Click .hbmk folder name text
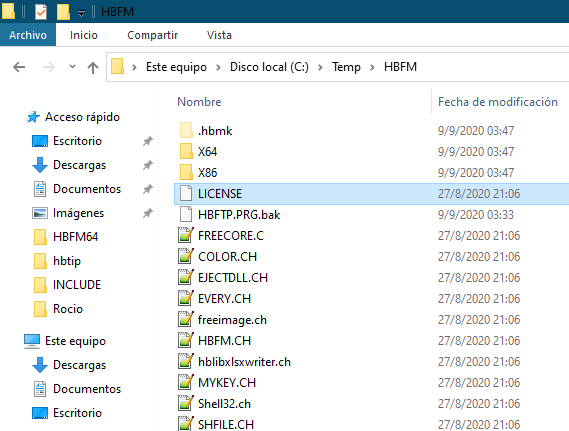The height and width of the screenshot is (431, 569). coord(215,131)
